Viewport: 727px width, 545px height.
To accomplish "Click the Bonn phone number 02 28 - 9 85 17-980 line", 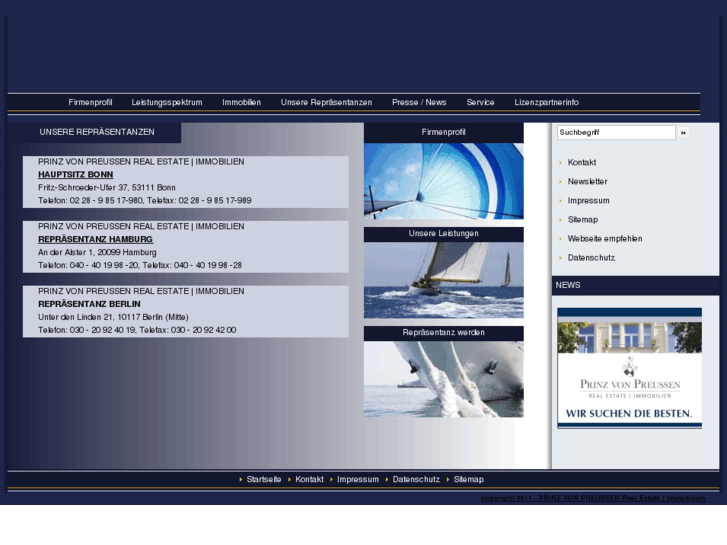I will [145, 200].
